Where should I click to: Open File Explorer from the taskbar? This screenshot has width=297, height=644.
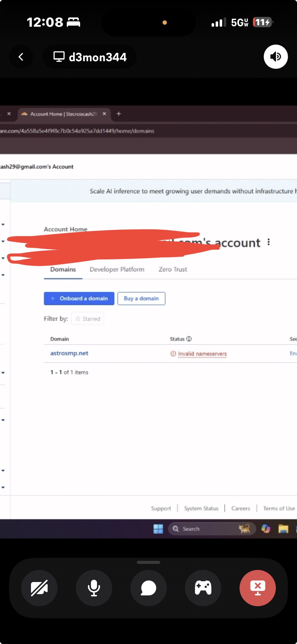click(x=283, y=529)
